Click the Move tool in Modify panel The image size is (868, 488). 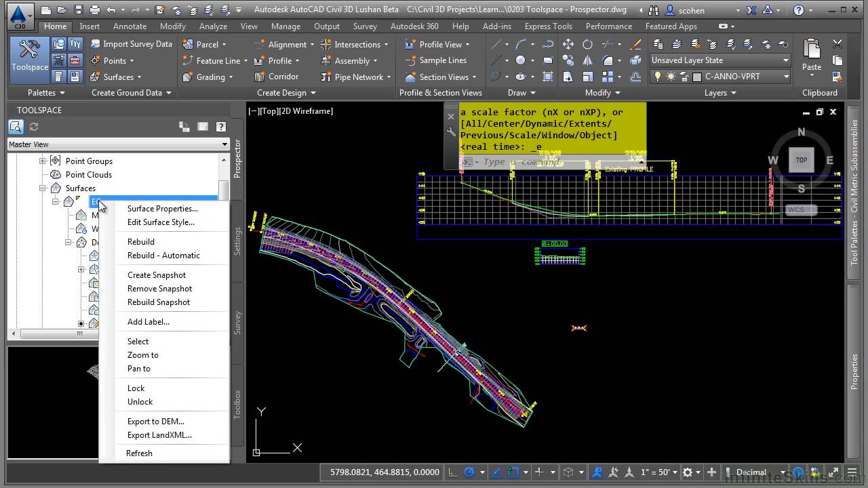568,44
